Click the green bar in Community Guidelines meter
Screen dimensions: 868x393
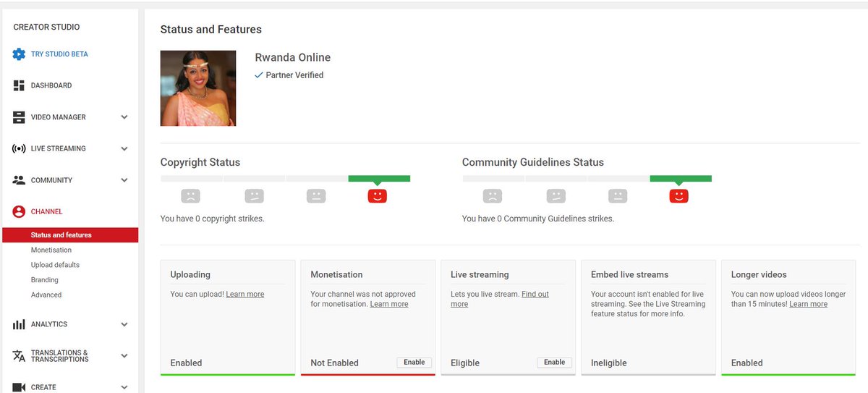coord(681,178)
